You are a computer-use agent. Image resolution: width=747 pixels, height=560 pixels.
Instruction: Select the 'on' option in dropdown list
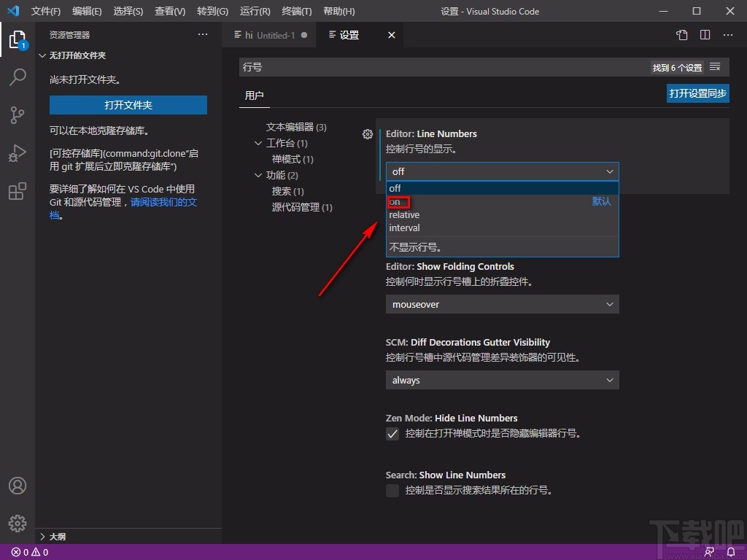(x=395, y=202)
